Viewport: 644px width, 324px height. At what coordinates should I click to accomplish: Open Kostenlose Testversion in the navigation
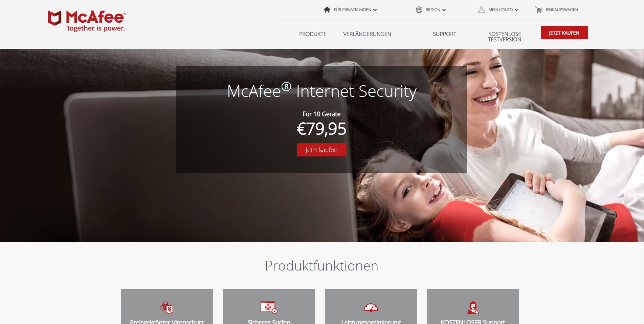(x=505, y=37)
